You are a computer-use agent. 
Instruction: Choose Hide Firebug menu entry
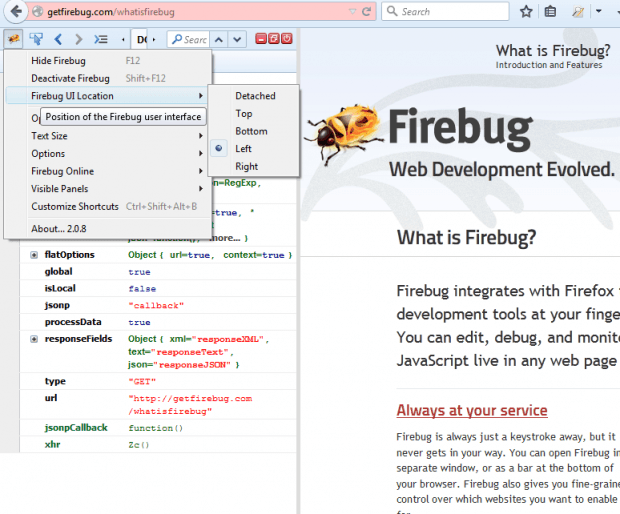click(x=108, y=60)
